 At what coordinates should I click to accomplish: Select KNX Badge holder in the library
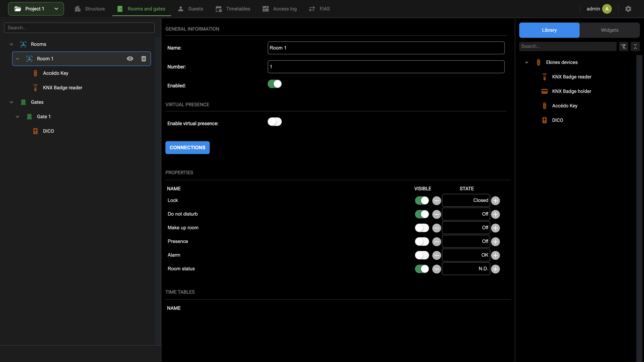tap(572, 91)
